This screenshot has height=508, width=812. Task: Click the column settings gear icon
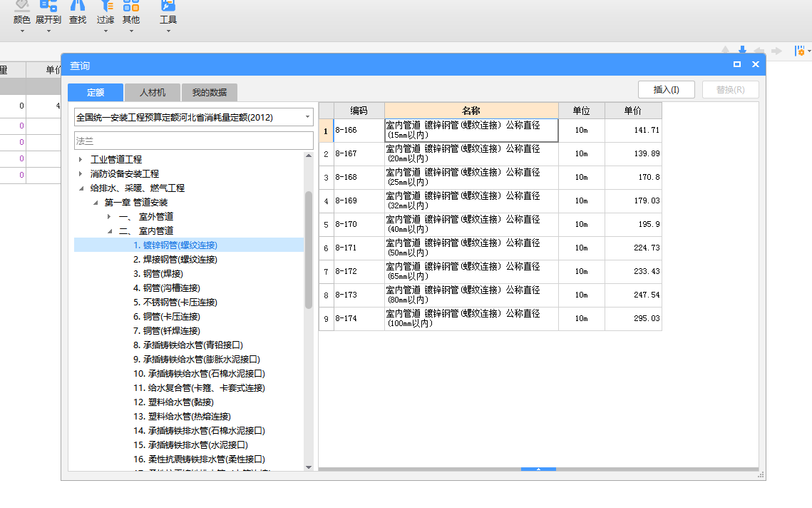coord(800,51)
